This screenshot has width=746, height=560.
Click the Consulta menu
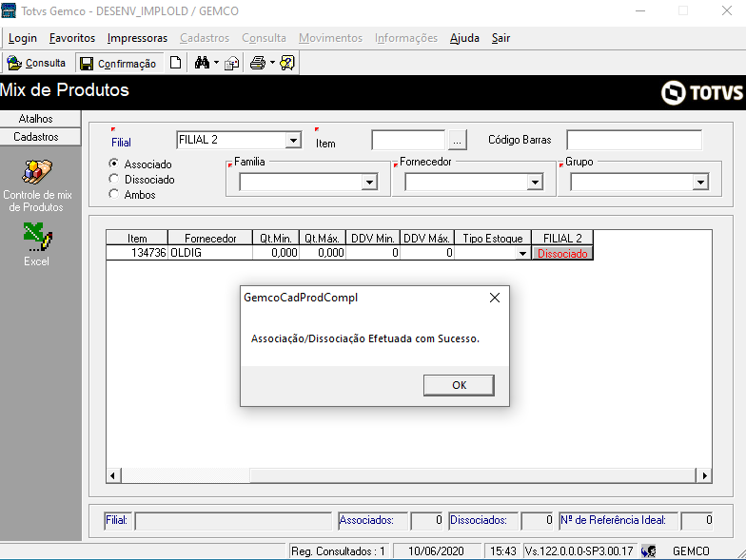click(x=265, y=38)
